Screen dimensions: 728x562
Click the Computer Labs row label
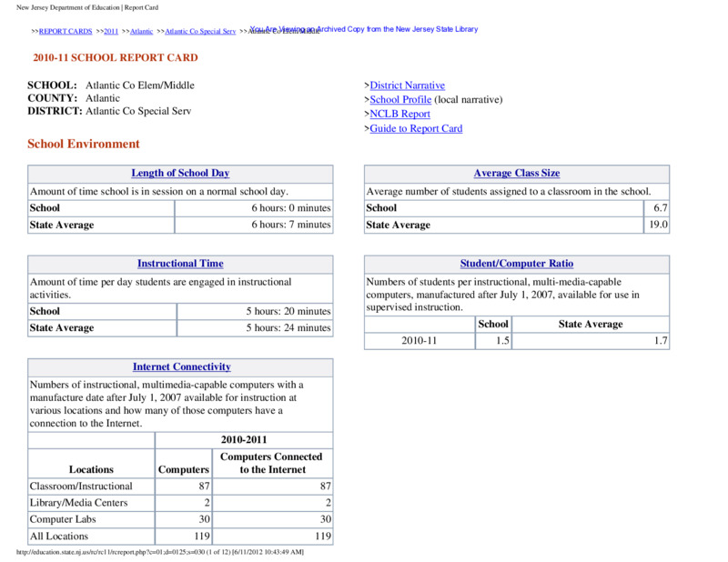63,519
